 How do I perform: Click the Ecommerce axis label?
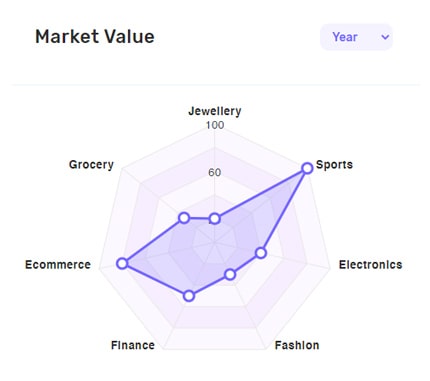tap(58, 265)
